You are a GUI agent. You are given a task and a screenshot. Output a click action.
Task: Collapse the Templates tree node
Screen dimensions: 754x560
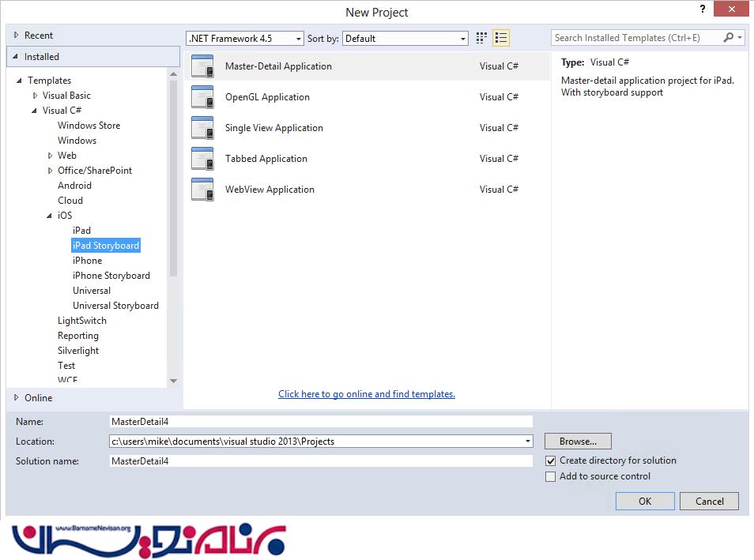[x=19, y=81]
